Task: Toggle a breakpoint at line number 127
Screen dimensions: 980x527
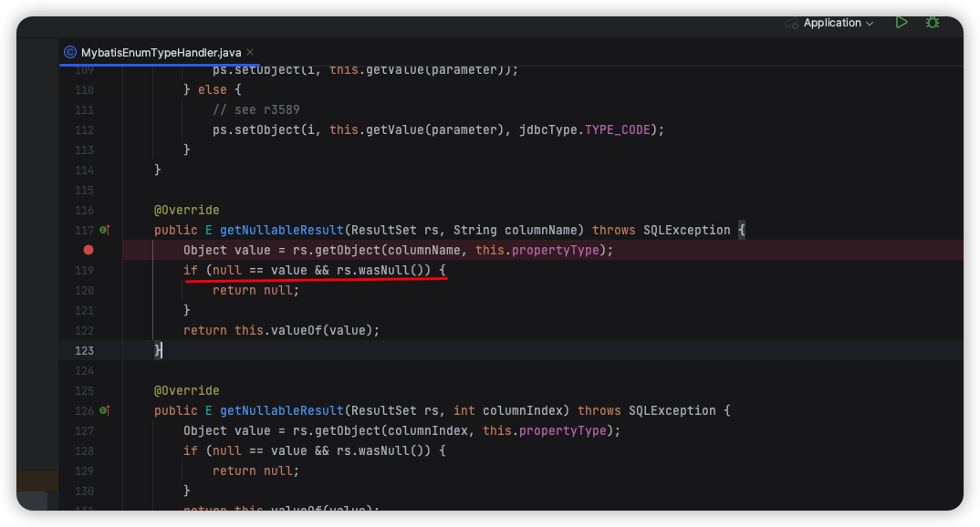Action: click(85, 430)
